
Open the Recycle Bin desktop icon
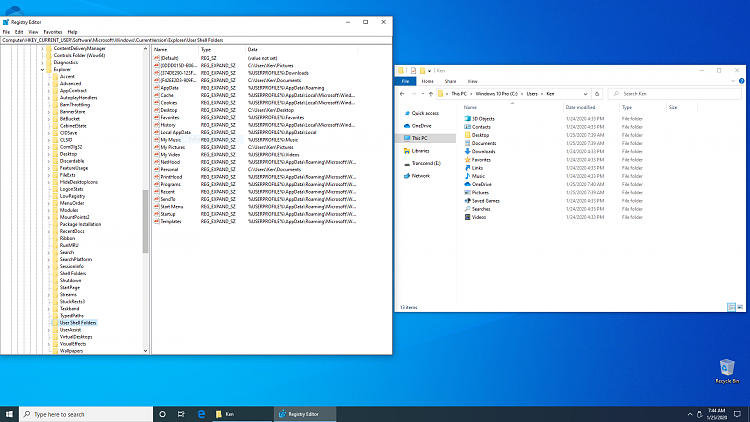tap(727, 371)
